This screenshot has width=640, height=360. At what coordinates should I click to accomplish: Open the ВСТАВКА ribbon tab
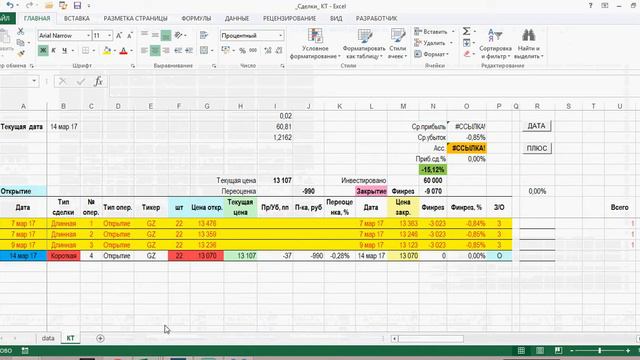76,18
